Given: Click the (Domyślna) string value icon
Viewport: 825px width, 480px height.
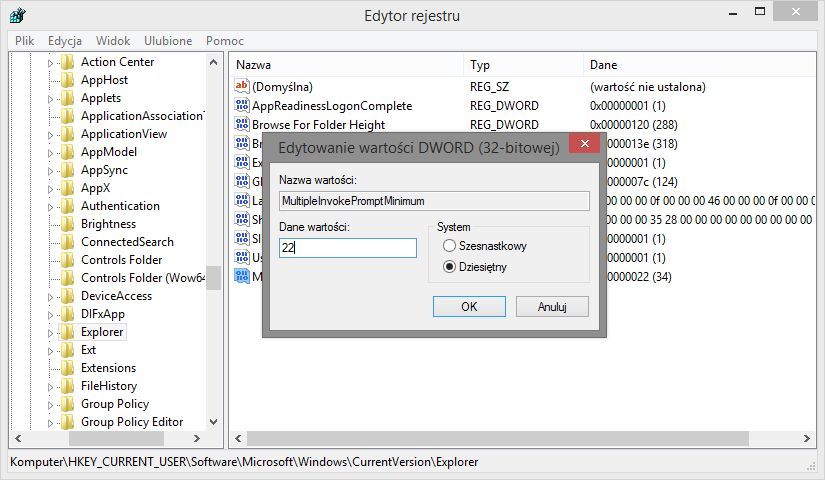Looking at the screenshot, I should [242, 86].
